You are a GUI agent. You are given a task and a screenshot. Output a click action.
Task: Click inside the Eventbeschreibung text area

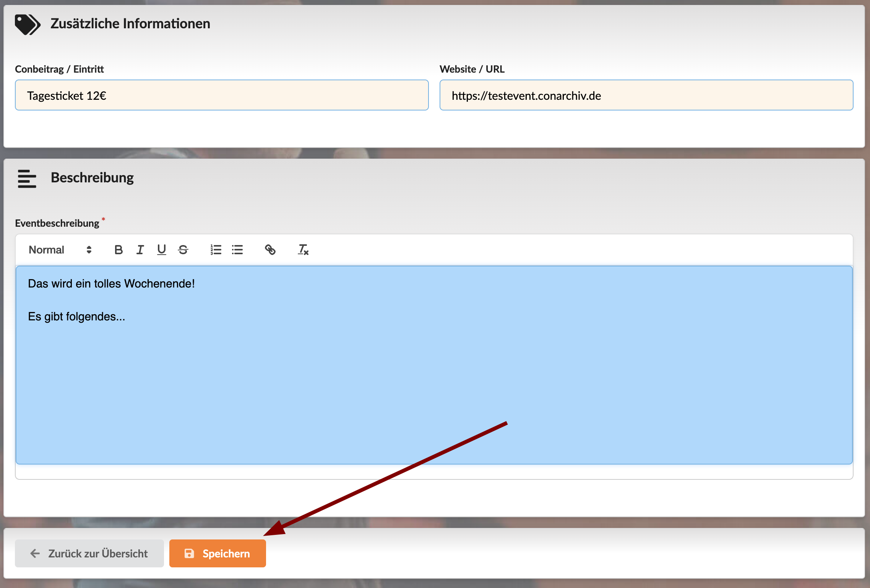434,382
